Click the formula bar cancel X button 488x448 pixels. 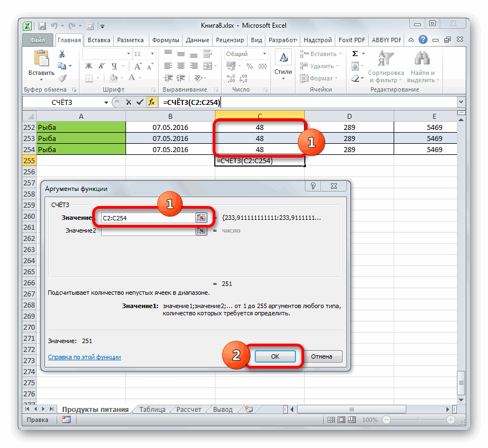[129, 102]
